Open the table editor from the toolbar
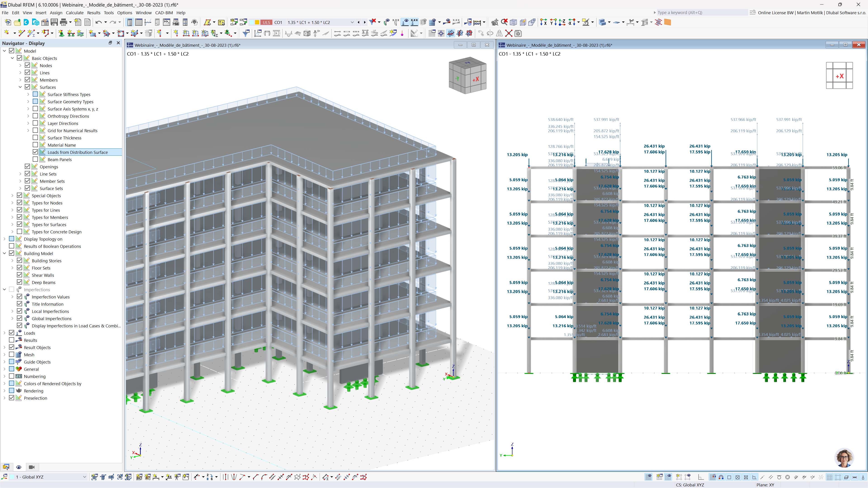Screen dimensions: 868x488 (139, 22)
